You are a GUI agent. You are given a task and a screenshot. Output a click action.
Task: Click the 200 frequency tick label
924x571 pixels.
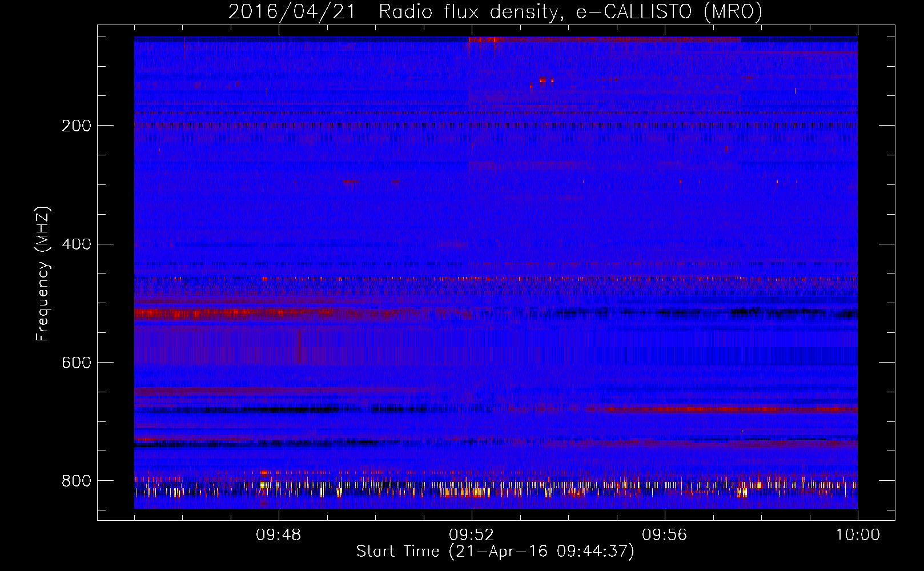pyautogui.click(x=77, y=126)
